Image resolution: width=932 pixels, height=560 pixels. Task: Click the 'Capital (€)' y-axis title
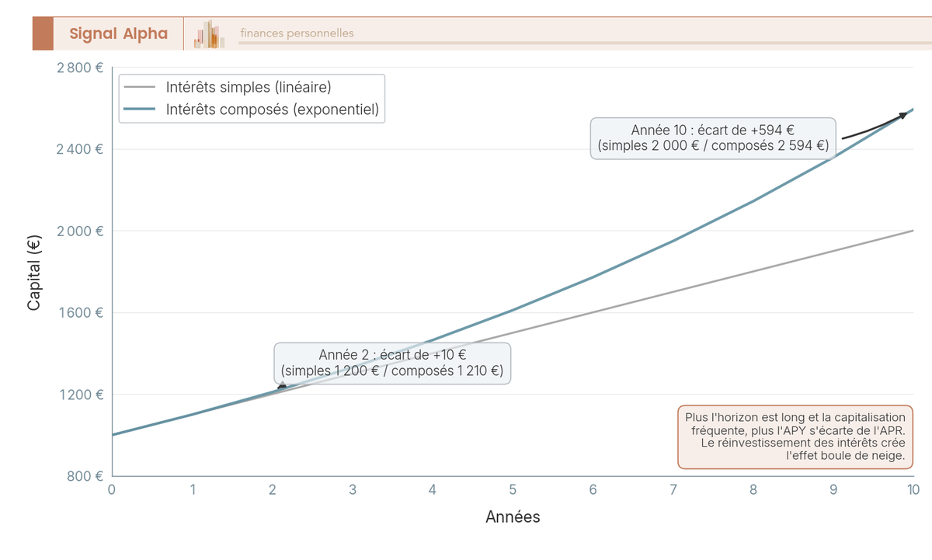click(34, 272)
